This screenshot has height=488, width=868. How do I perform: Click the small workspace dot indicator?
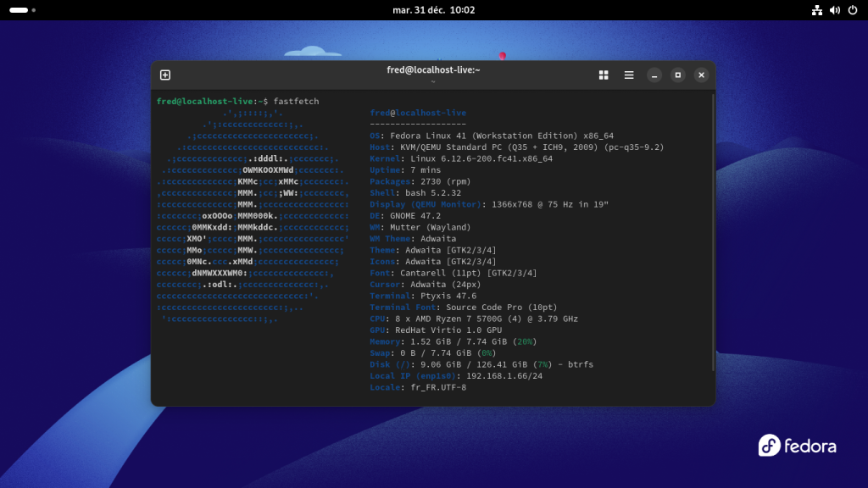point(34,10)
